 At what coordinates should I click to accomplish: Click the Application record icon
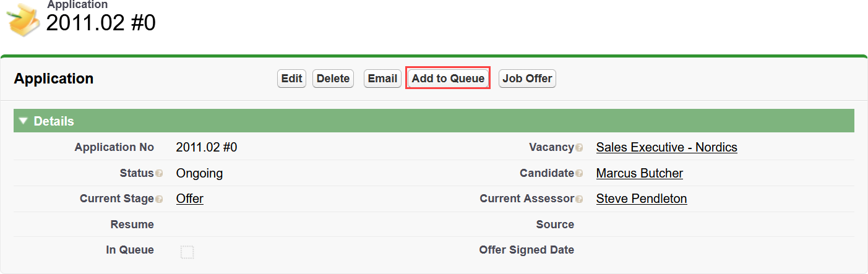(x=23, y=19)
